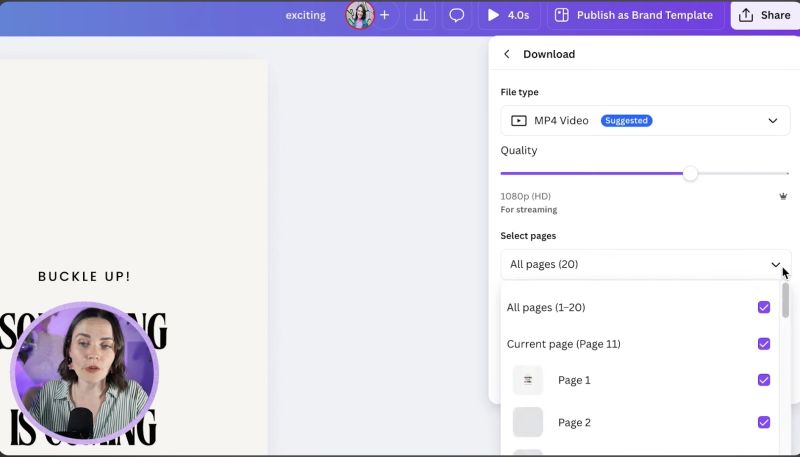This screenshot has height=457, width=800.
Task: Click the crown Pro icon beside 1080p
Action: click(x=783, y=196)
